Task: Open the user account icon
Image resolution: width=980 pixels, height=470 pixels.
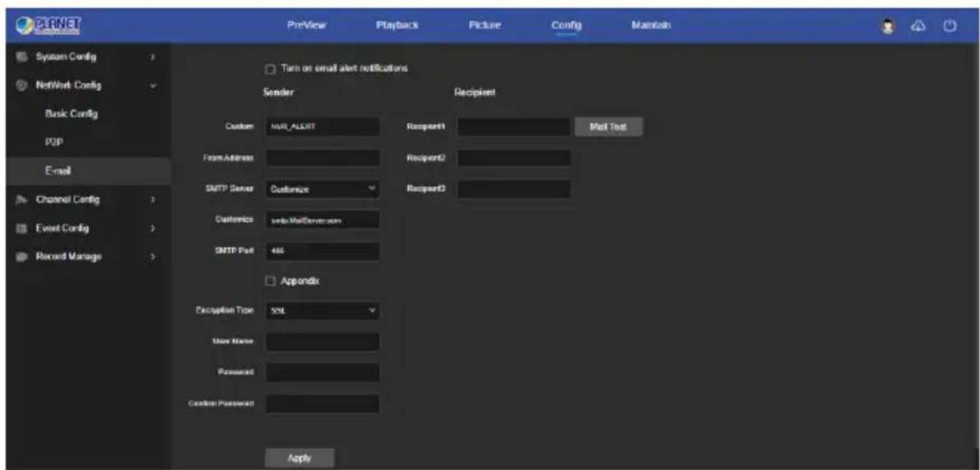Action: click(887, 26)
